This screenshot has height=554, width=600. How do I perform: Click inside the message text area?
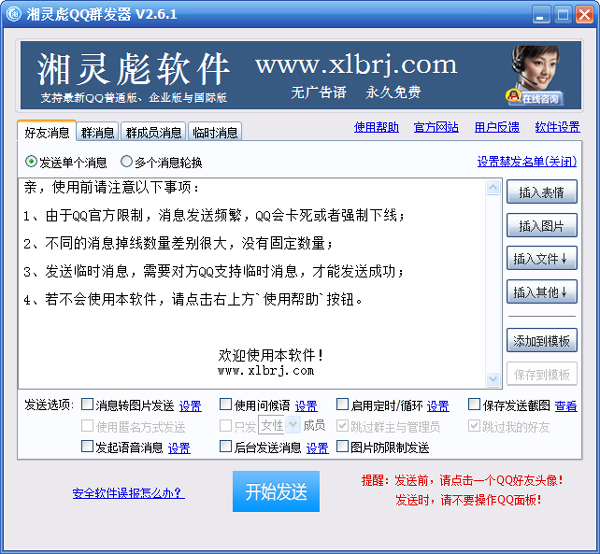[252, 283]
